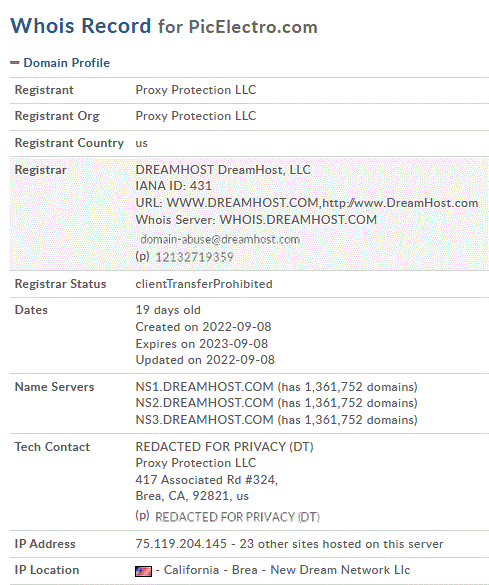Click the domain-abuse@dreamhost.com email image
Image resolution: width=489 pixels, height=585 pixels.
pyautogui.click(x=220, y=240)
